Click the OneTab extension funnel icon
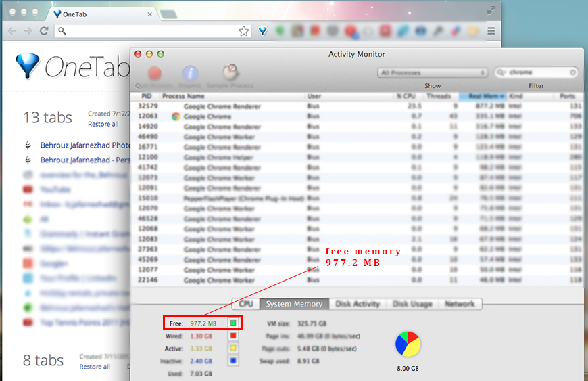Image resolution: width=588 pixels, height=381 pixels. (x=263, y=31)
